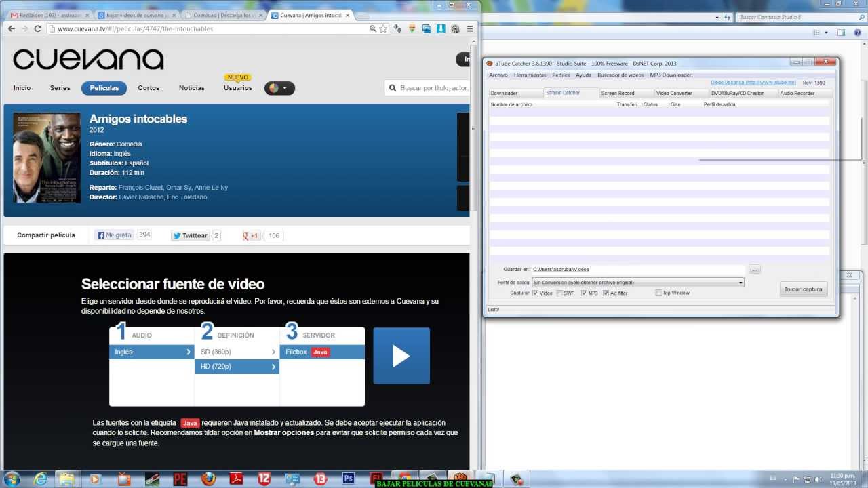Viewport: 868px width, 488px height.
Task: Toggle the SWF capture checkbox
Action: click(x=559, y=293)
